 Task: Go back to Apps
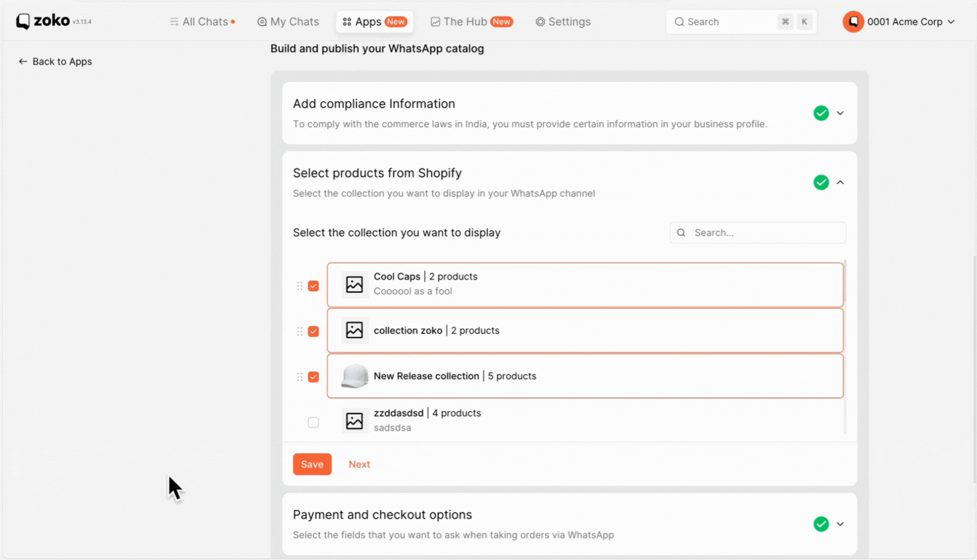[55, 61]
